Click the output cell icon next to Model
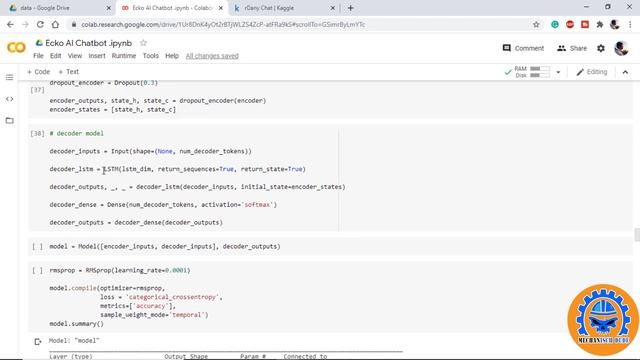 click(x=38, y=341)
